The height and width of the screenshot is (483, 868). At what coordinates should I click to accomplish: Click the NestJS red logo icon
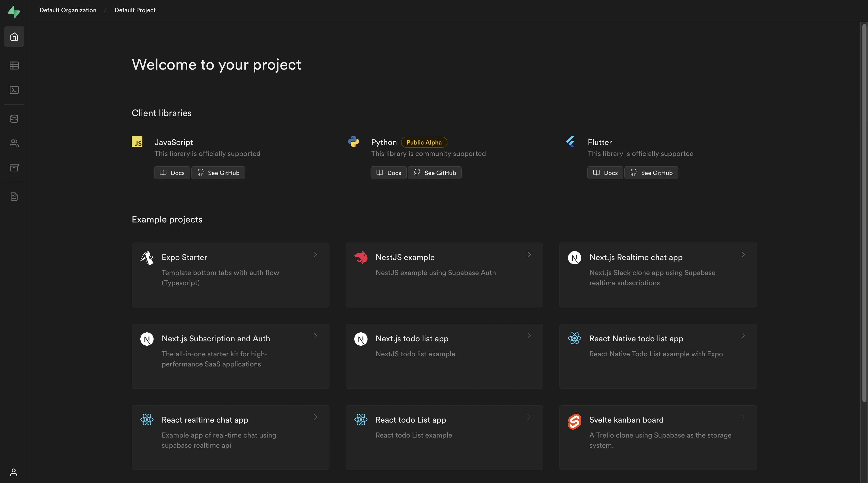361,258
